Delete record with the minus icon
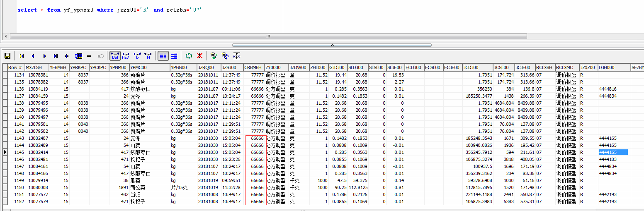 (x=89, y=56)
